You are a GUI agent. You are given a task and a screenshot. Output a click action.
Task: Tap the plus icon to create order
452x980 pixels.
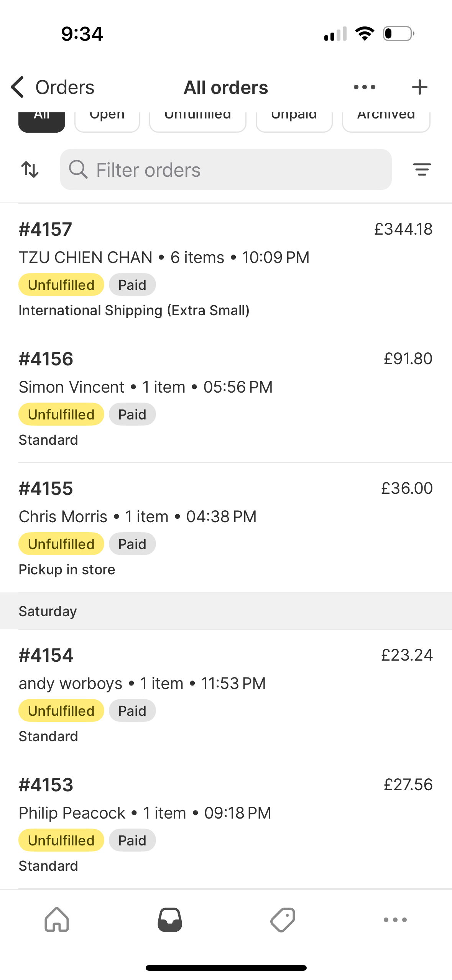(419, 87)
